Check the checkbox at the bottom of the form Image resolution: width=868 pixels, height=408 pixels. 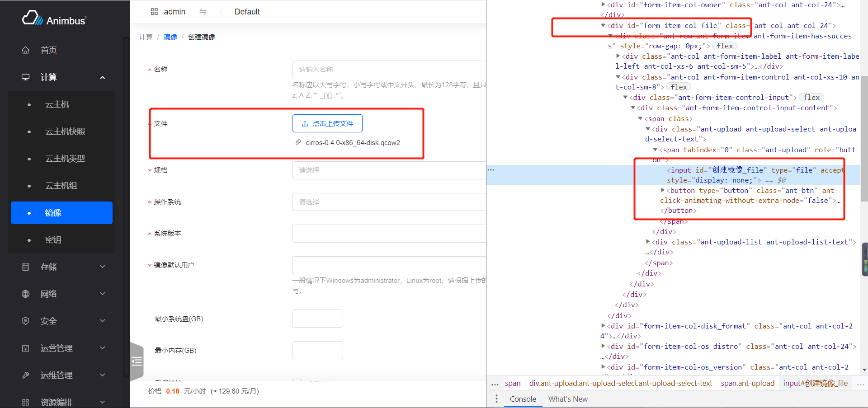coord(297,381)
